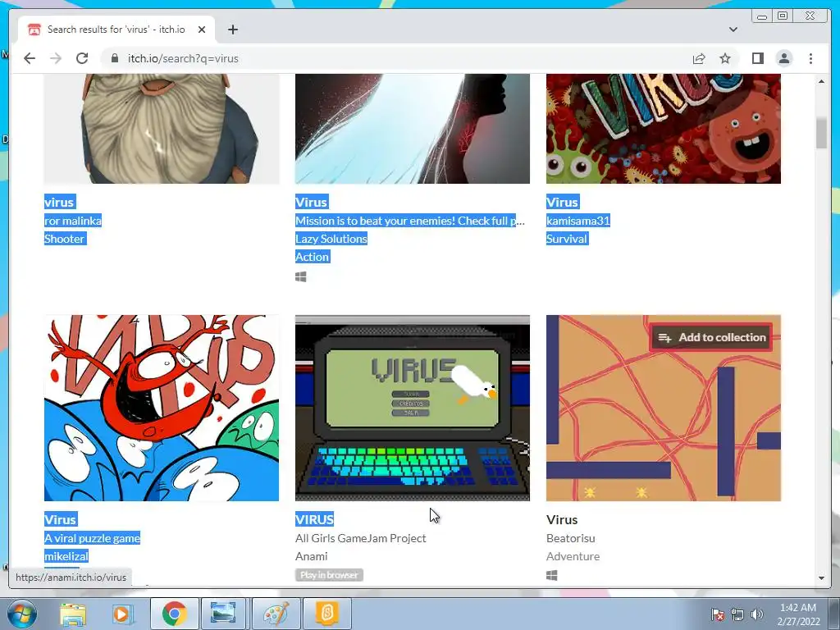Open author link kamisama31
This screenshot has height=630, width=840.
click(x=578, y=221)
